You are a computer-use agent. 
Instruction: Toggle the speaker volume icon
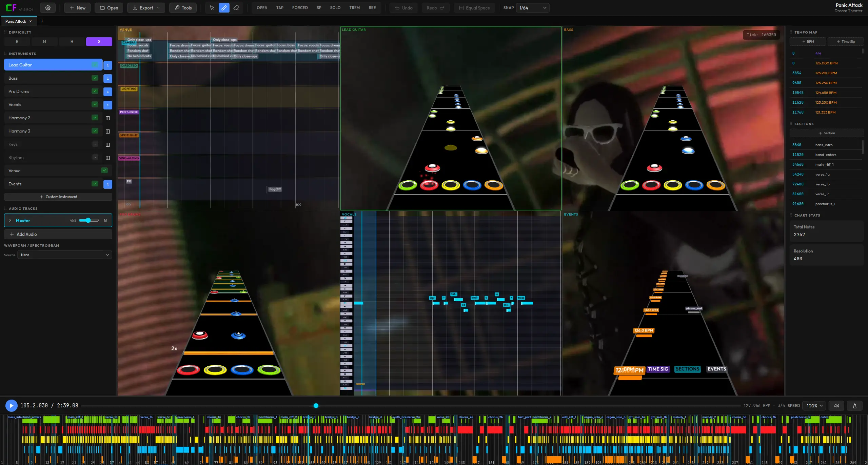tap(836, 406)
